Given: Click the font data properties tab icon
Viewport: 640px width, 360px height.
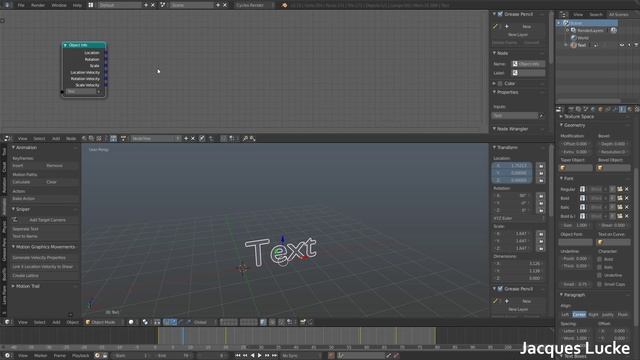Looking at the screenshot, I should coord(622,109).
